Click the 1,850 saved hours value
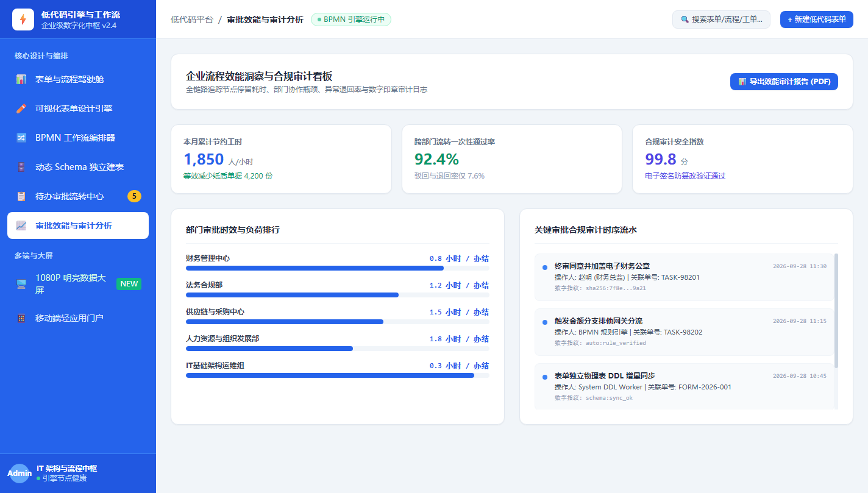The width and height of the screenshot is (868, 493). tap(204, 160)
